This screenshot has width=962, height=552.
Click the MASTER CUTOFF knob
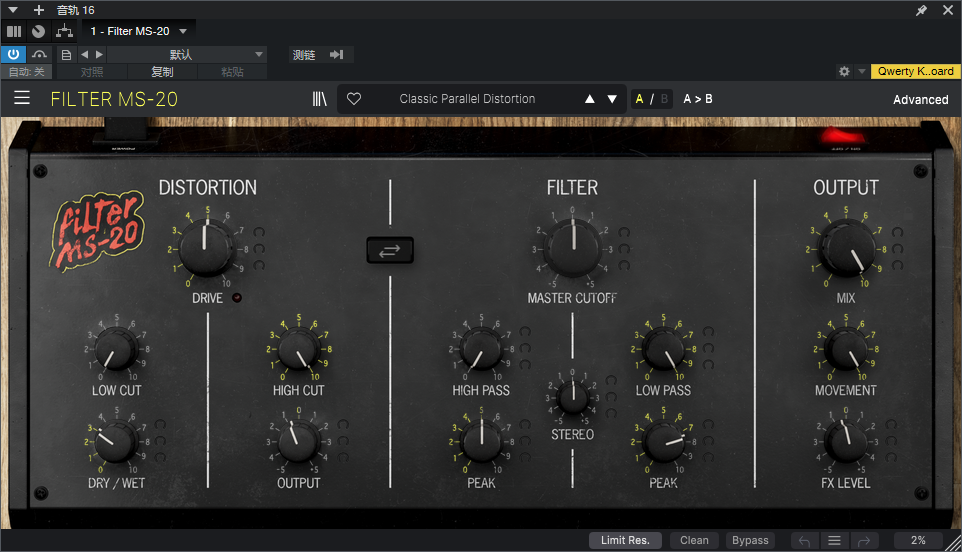click(573, 248)
